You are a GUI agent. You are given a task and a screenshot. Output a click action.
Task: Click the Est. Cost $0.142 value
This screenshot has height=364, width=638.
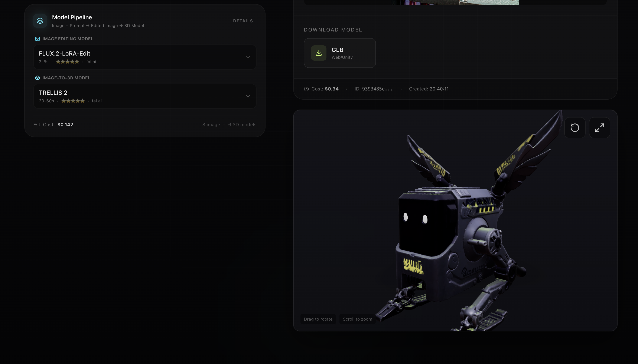click(65, 125)
